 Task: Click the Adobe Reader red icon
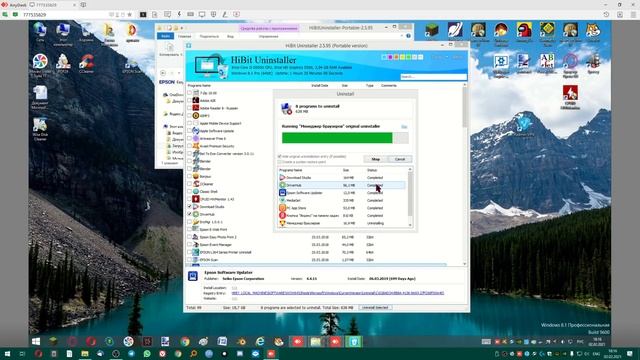[196, 108]
